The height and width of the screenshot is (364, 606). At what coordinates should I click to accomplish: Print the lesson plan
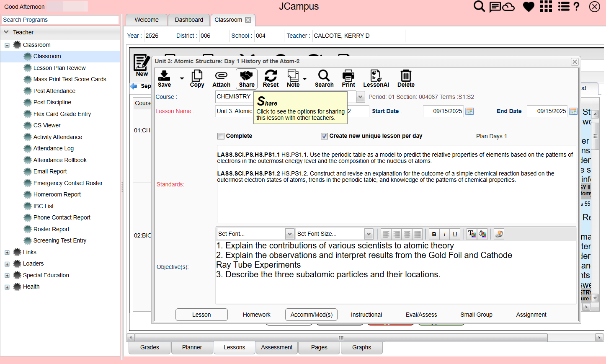pyautogui.click(x=348, y=78)
